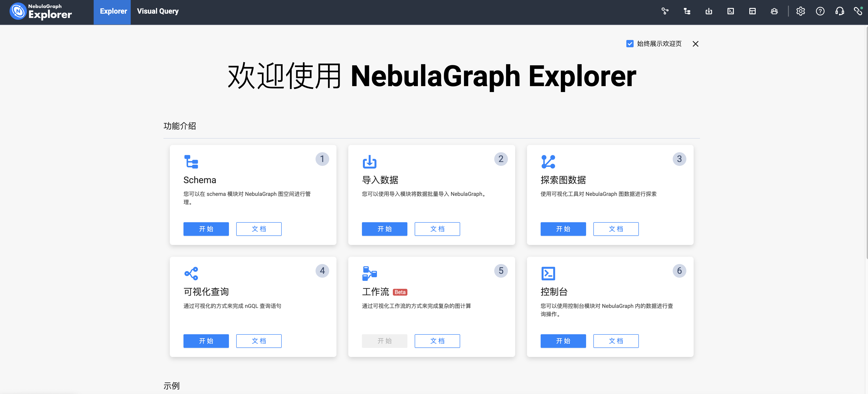The height and width of the screenshot is (394, 868).
Task: Click the connection link icon with green status dot
Action: point(858,11)
